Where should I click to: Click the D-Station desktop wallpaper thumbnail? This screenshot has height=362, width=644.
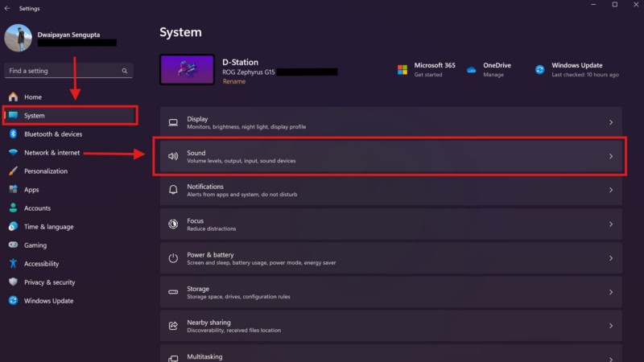click(187, 71)
